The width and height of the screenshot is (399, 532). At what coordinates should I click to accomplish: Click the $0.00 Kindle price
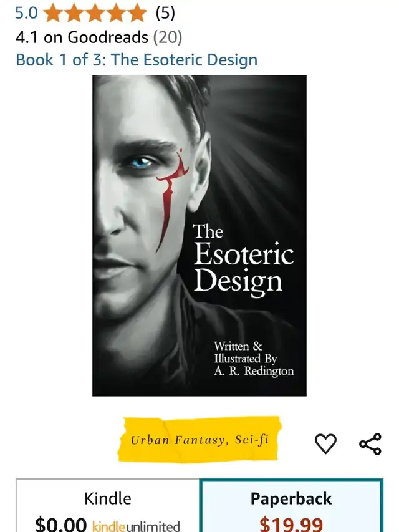pos(61,525)
